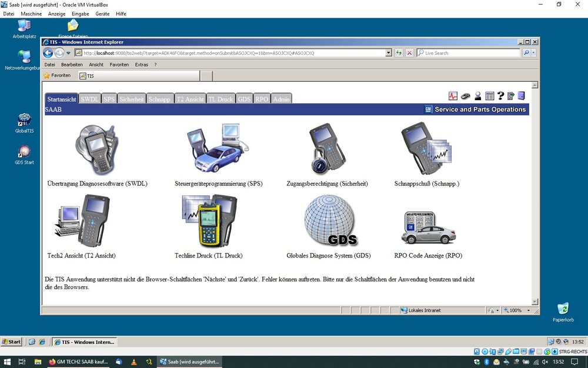Open the zoom level dropdown at 100%
588x368 pixels.
point(529,310)
